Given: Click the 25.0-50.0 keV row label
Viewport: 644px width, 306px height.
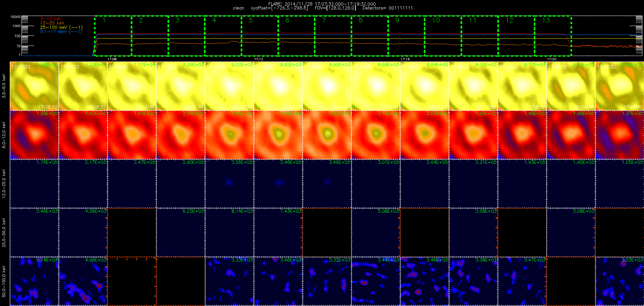Looking at the screenshot, I should pos(4,232).
